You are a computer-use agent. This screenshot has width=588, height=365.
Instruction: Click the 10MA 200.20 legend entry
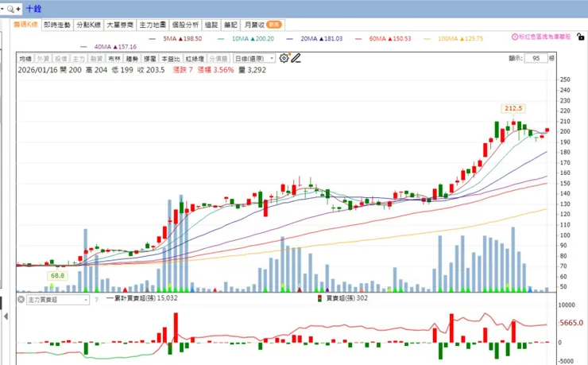246,39
